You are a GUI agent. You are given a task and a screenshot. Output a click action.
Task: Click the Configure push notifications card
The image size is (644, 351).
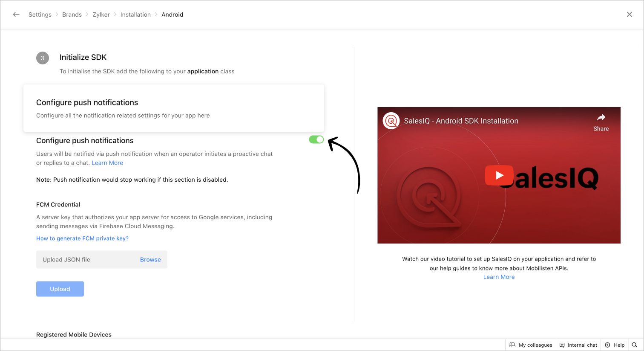(x=174, y=108)
